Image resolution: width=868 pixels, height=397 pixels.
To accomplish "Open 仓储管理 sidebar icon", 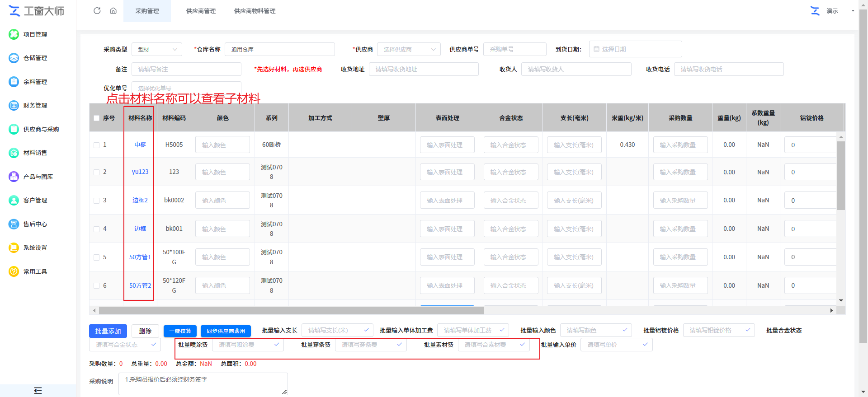I will click(x=14, y=58).
